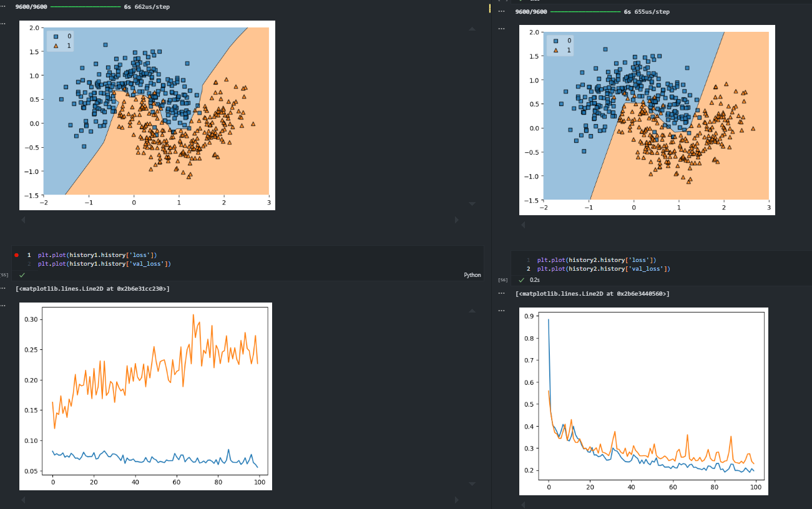Click code line plt.plot(history1.history['val_loss'])
812x509 pixels.
(104, 263)
